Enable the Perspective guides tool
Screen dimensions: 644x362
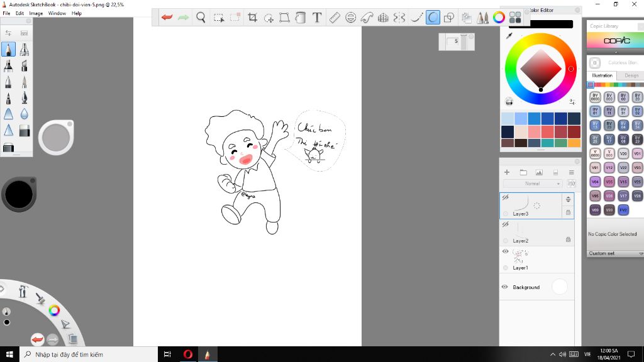(383, 17)
